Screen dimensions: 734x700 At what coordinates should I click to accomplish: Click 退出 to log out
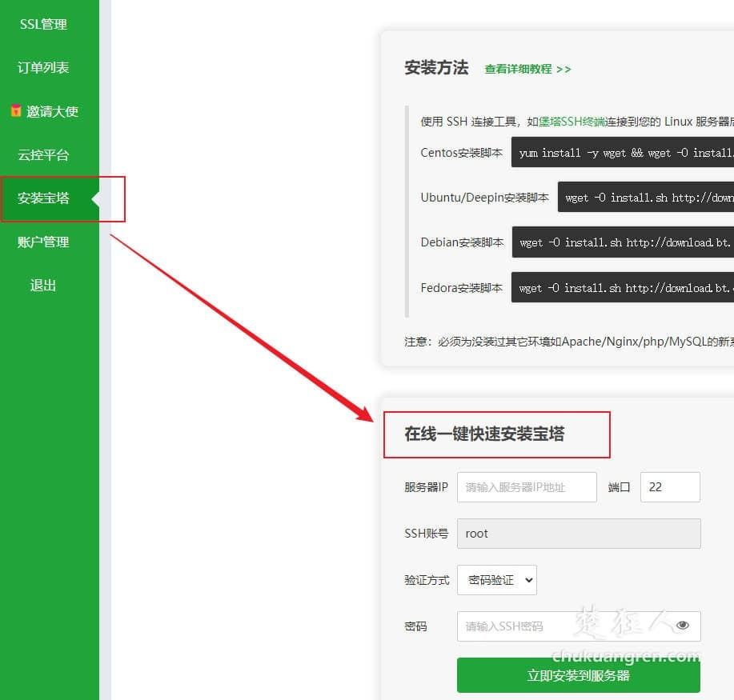point(42,284)
